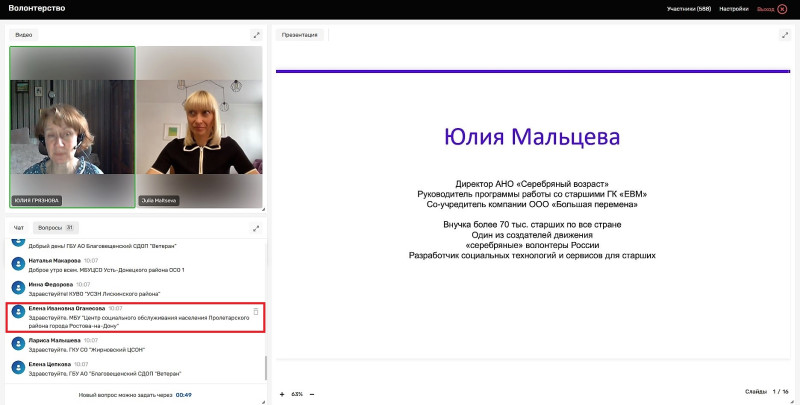
Task: Click the Выход link
Action: (765, 9)
